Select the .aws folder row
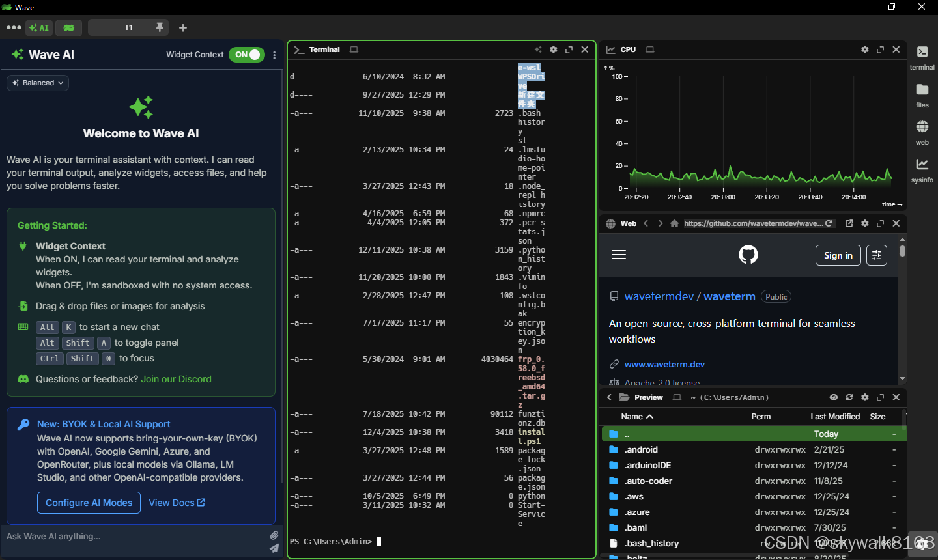The image size is (938, 560). (754, 496)
